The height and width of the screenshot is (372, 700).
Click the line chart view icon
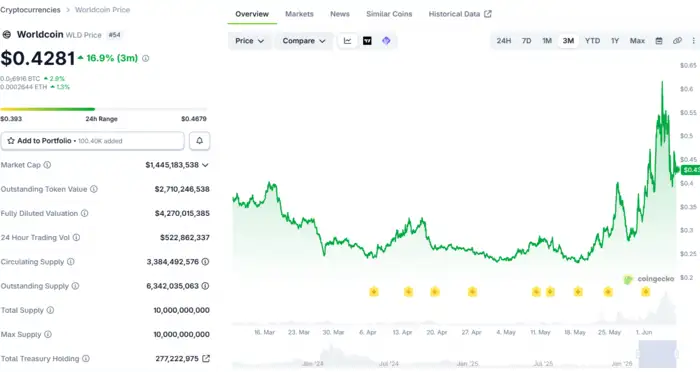pyautogui.click(x=347, y=41)
